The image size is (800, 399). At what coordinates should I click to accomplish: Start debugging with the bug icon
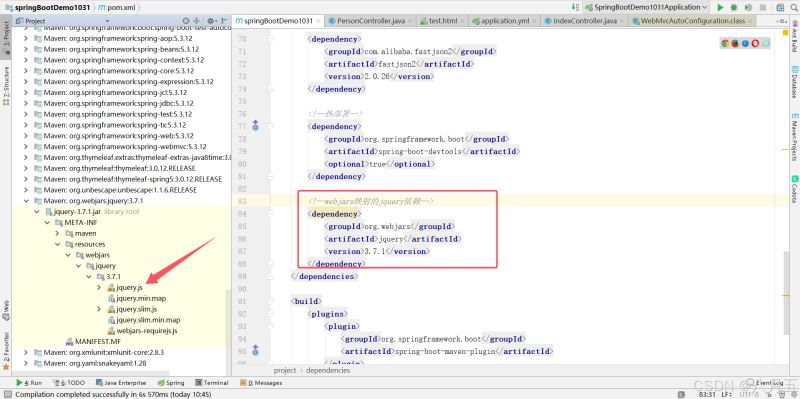[x=734, y=7]
